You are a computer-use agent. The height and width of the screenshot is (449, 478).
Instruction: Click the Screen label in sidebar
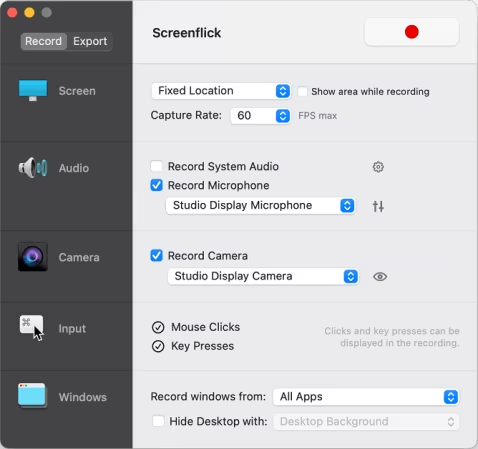click(x=77, y=91)
